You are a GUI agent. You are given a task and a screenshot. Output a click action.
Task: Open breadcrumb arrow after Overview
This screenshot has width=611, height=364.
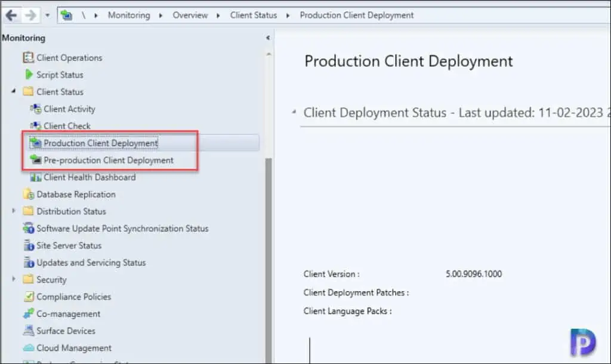coord(218,16)
